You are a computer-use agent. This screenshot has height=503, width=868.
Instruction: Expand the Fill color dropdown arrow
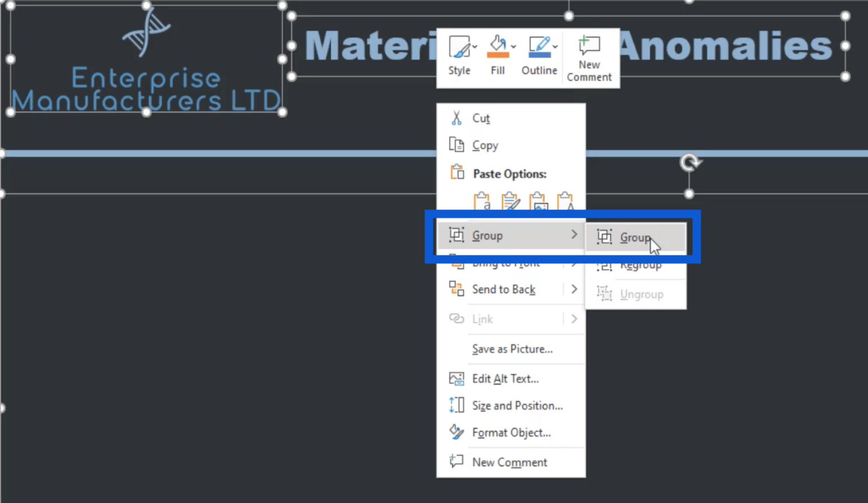pos(513,47)
